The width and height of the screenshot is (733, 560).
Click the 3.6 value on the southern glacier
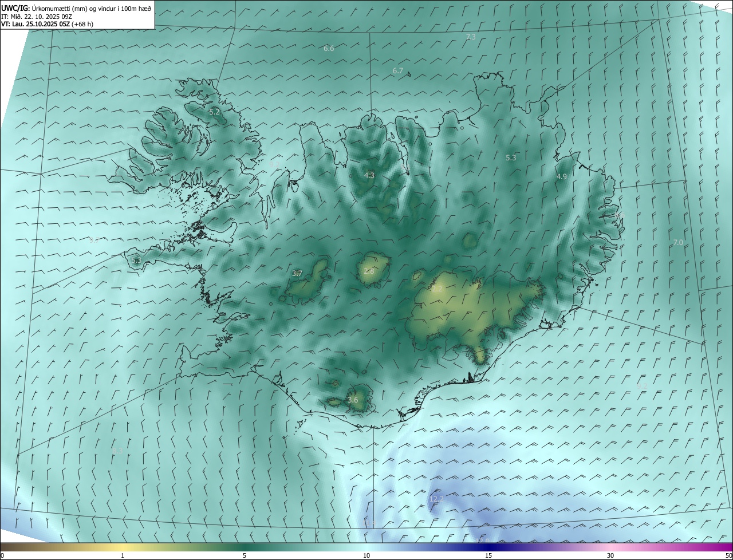coord(353,400)
